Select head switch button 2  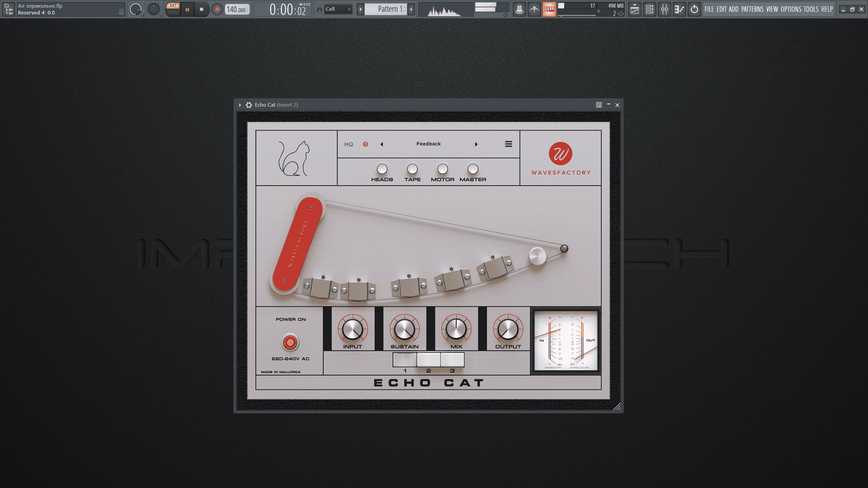429,360
